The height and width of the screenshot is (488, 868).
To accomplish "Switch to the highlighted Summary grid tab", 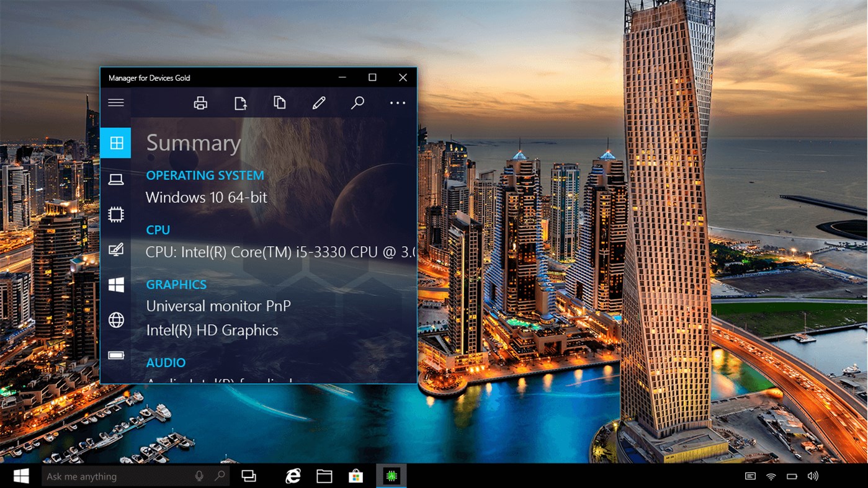I will (x=115, y=143).
